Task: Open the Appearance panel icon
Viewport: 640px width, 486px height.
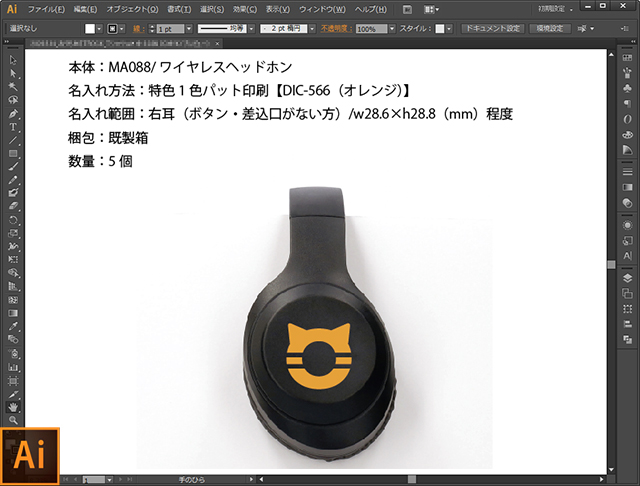Action: click(x=627, y=225)
